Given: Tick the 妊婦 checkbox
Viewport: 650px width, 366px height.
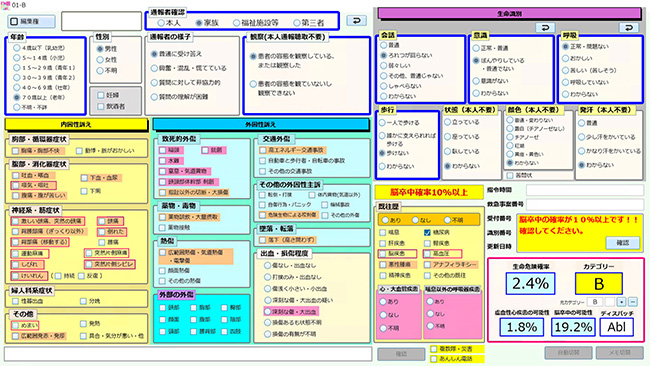Looking at the screenshot, I should tap(101, 95).
